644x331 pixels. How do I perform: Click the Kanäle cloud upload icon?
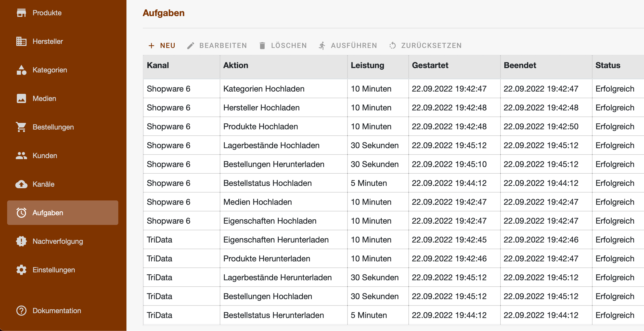[21, 184]
